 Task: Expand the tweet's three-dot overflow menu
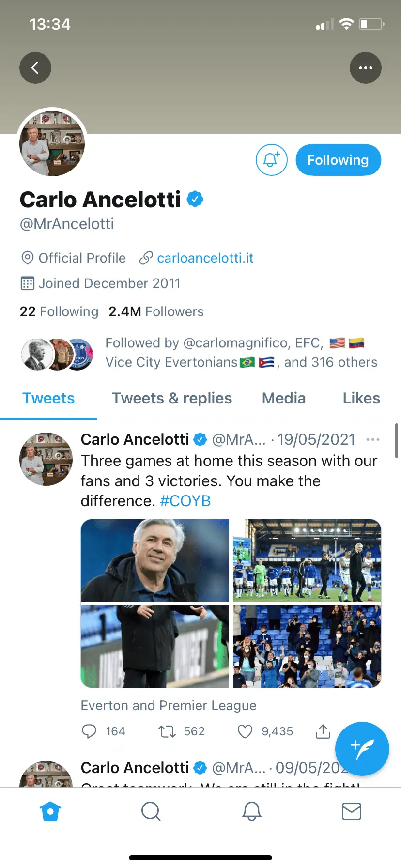tap(372, 439)
